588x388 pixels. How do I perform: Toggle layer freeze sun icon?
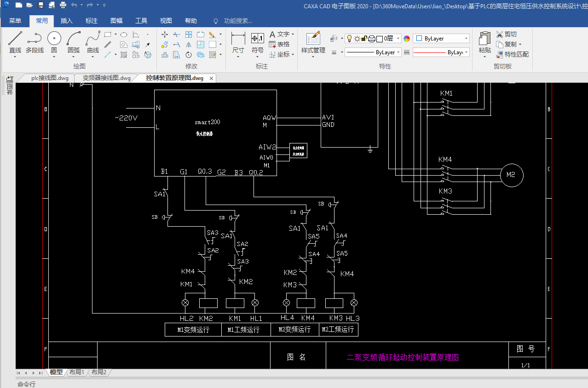357,39
